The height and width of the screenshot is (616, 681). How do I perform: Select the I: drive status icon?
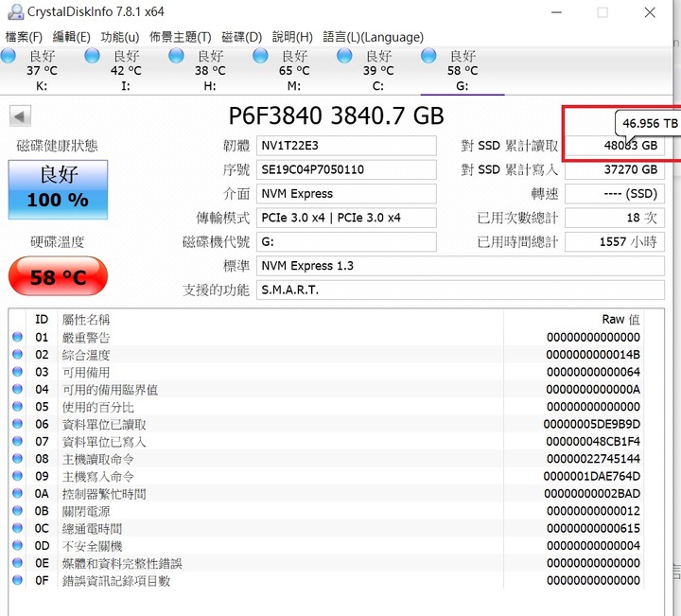click(92, 56)
